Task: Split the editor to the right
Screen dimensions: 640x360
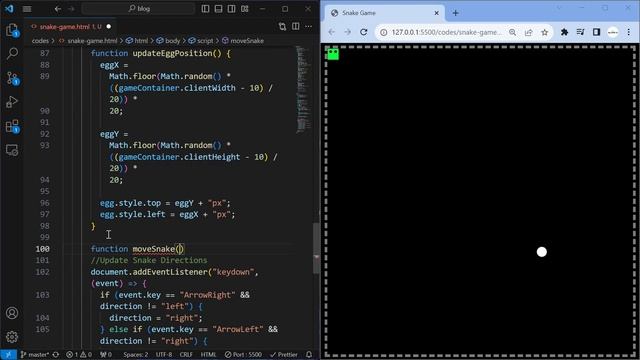Action: click(x=296, y=27)
